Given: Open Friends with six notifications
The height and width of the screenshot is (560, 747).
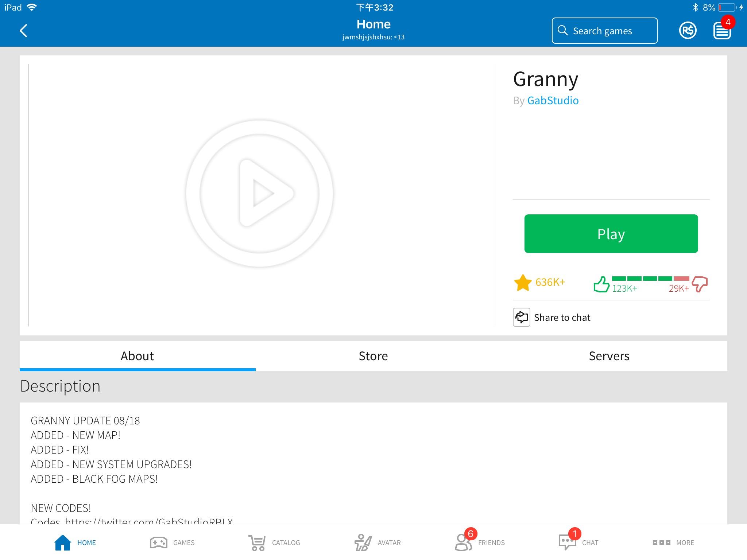Looking at the screenshot, I should pyautogui.click(x=464, y=542).
